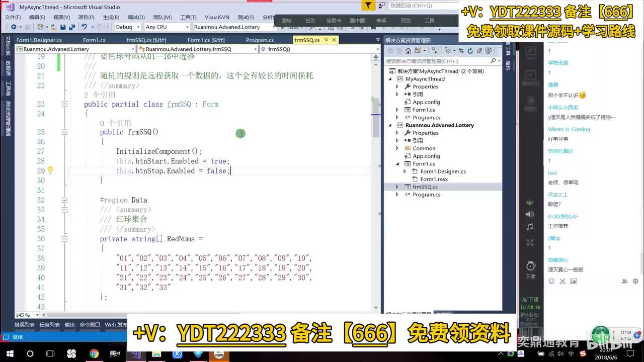
Task: Click the Windows Start button
Action: 10,354
